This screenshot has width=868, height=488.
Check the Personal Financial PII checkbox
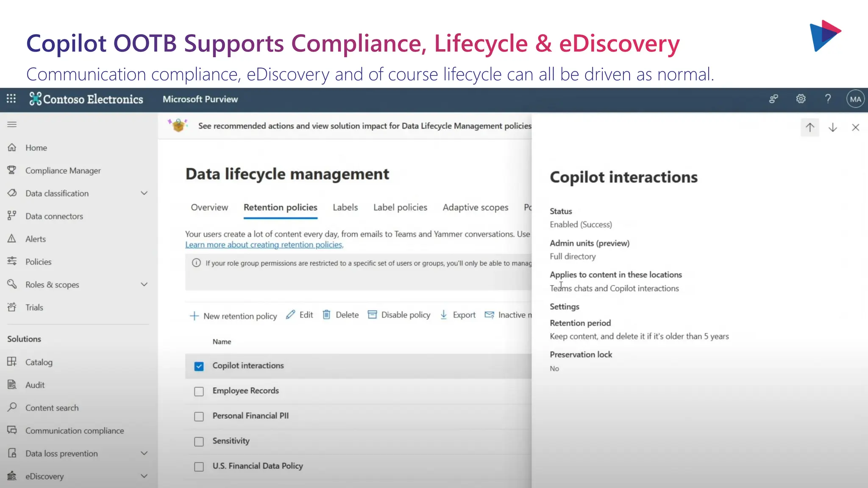(x=199, y=416)
